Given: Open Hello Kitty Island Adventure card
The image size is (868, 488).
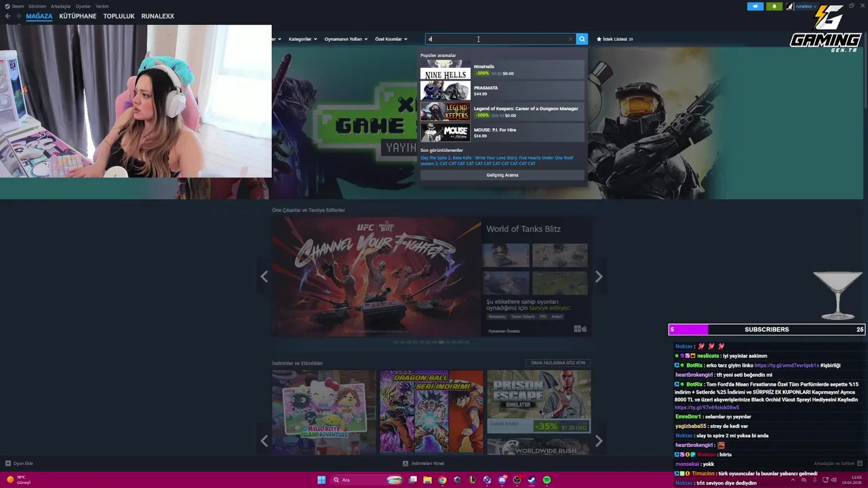Looking at the screenshot, I should coord(324,411).
